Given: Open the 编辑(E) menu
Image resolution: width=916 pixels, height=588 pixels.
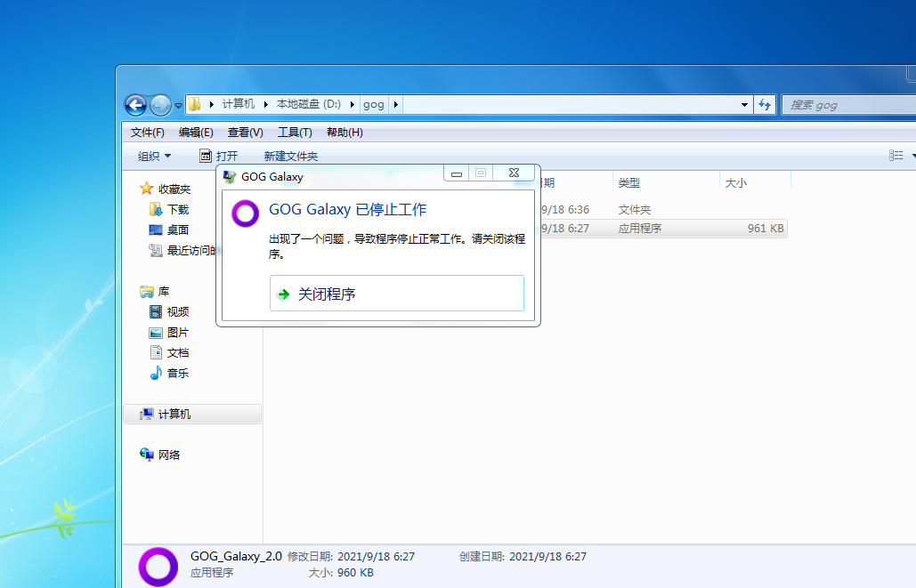Looking at the screenshot, I should click(196, 133).
